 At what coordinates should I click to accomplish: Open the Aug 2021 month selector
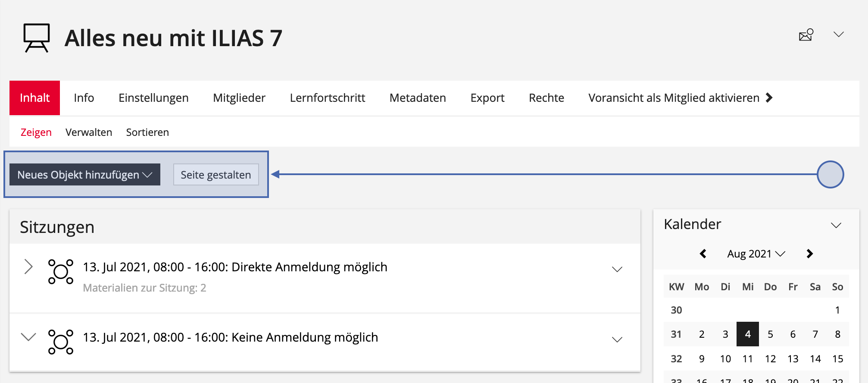(756, 254)
